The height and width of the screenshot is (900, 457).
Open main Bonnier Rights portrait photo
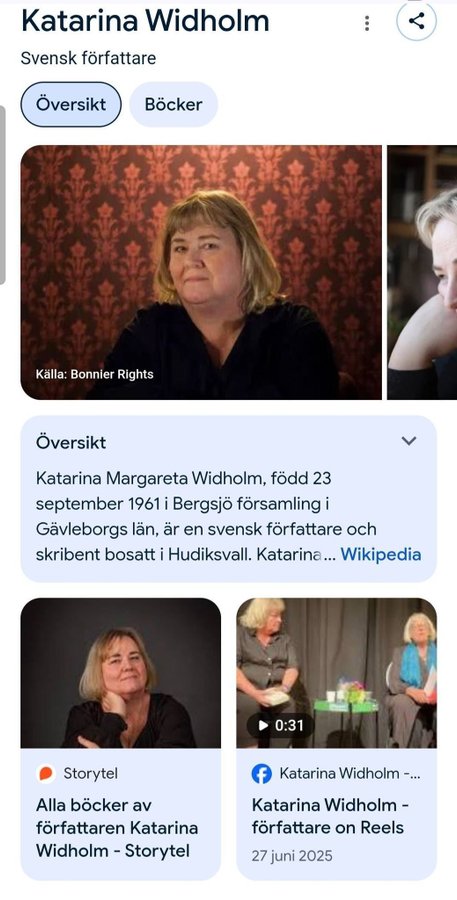point(201,272)
